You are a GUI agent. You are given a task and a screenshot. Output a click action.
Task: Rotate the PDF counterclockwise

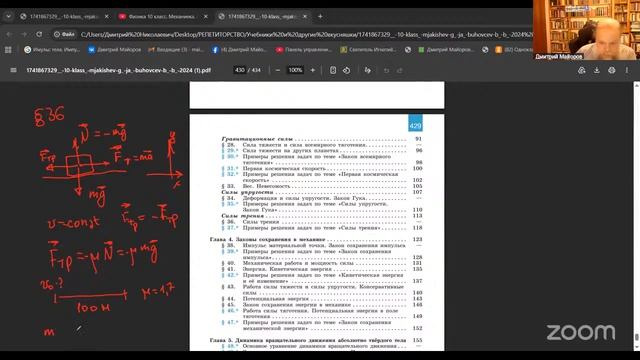pyautogui.click(x=347, y=70)
